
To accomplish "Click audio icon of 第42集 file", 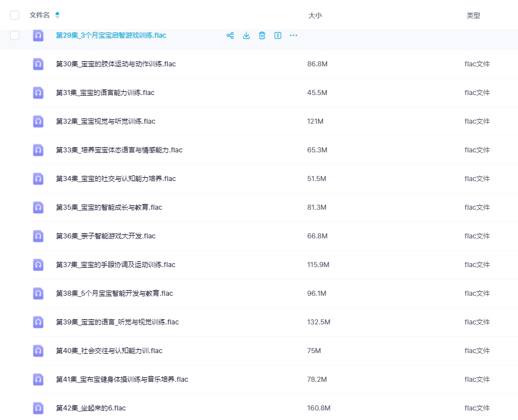I will 38,408.
